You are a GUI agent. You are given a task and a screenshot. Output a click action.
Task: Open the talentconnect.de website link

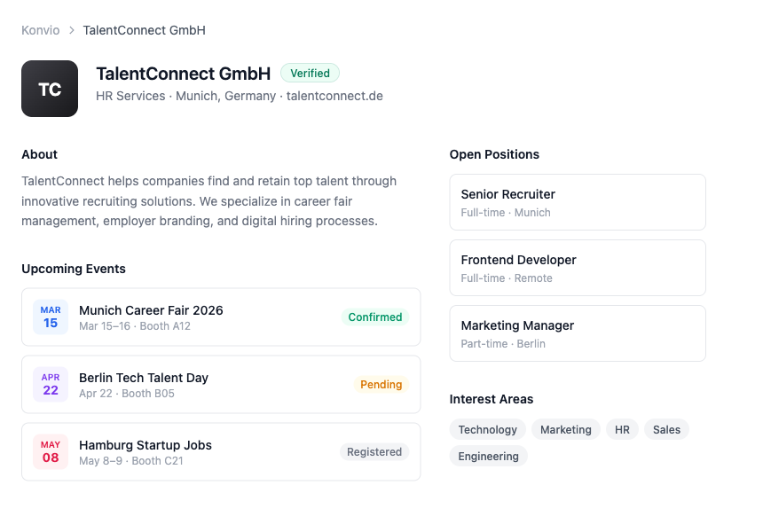(334, 96)
